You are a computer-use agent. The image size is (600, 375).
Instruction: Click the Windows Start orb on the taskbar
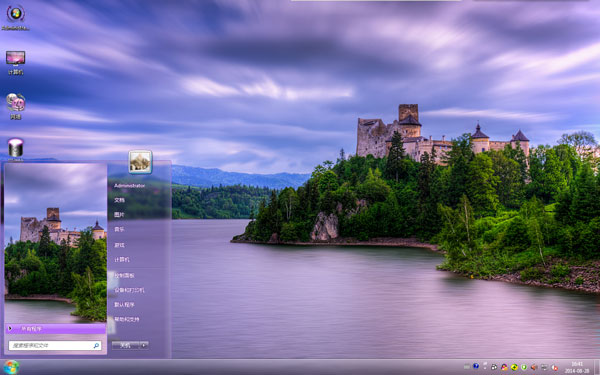[x=11, y=367]
